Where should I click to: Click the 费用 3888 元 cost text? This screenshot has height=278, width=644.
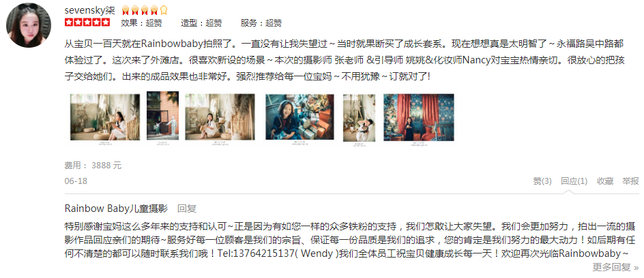93,166
